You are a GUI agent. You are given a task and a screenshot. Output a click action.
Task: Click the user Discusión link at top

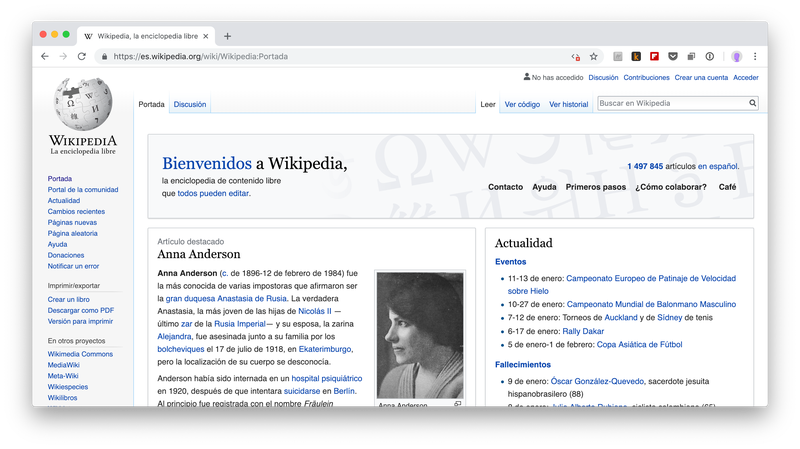coord(603,78)
